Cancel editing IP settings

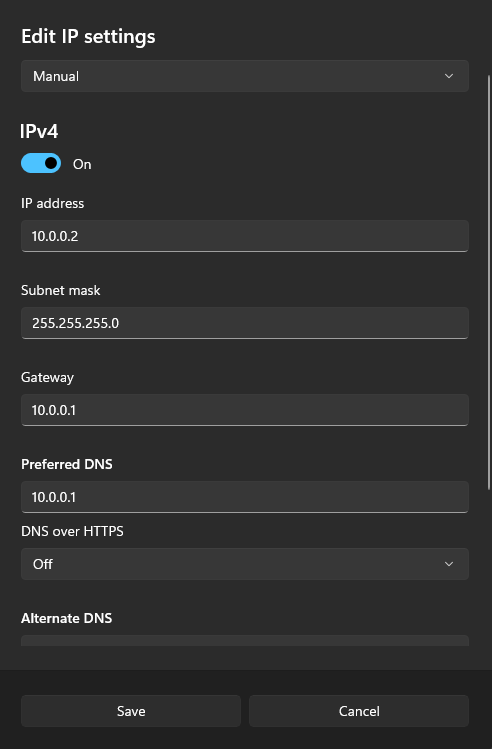point(359,711)
